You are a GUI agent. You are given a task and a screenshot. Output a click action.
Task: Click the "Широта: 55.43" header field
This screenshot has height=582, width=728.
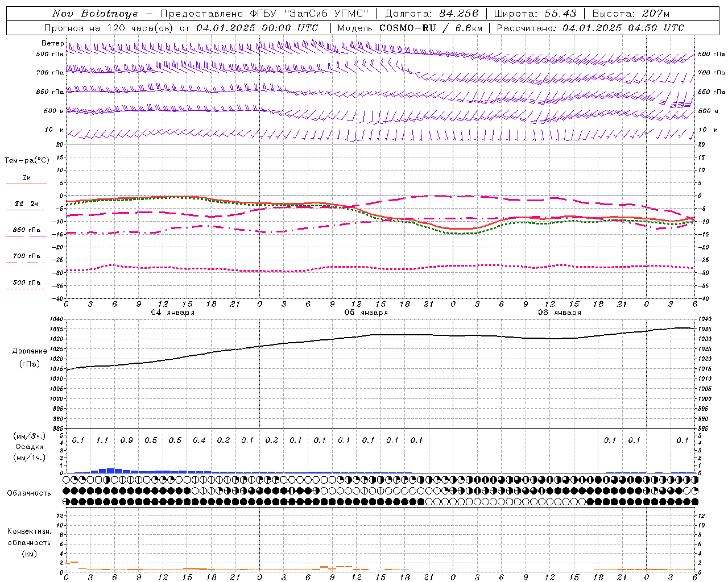(536, 14)
